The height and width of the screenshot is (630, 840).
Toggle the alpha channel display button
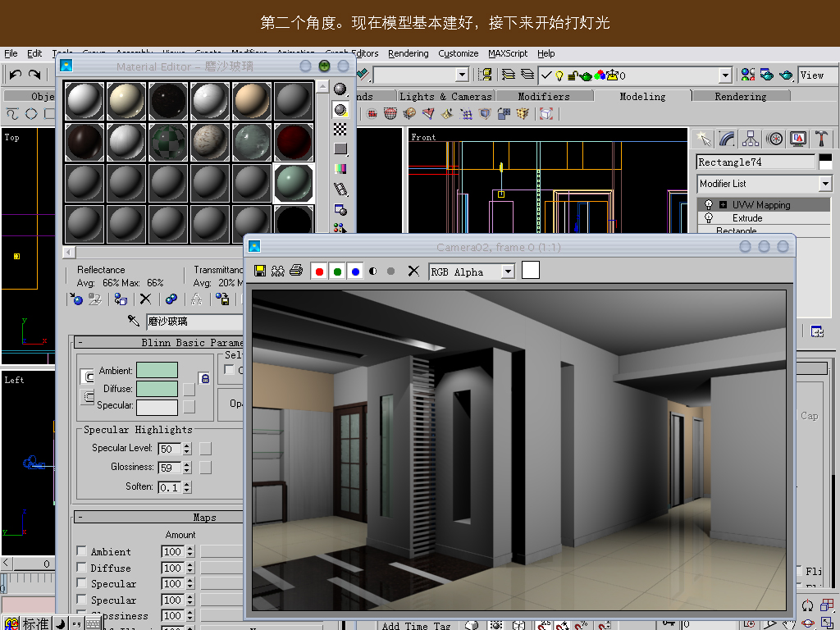373,272
